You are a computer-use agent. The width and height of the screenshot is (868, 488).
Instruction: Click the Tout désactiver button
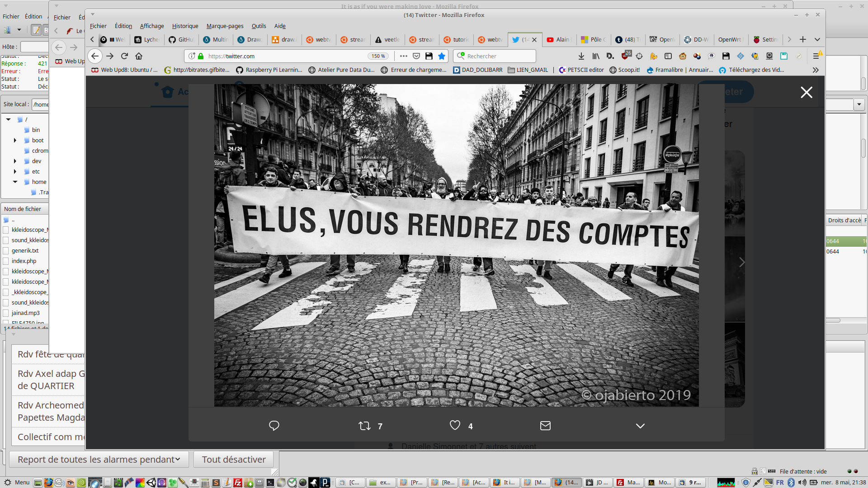[x=233, y=460]
